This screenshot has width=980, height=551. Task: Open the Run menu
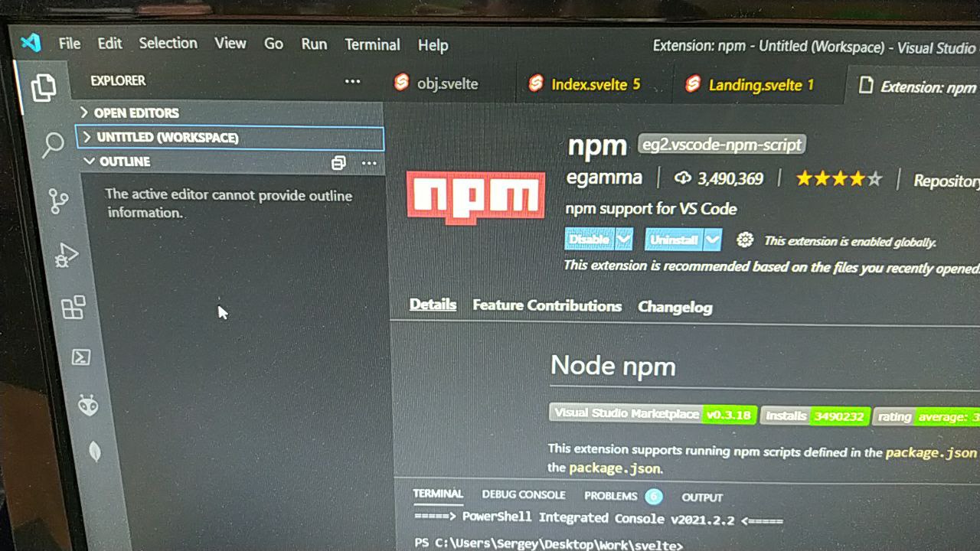pyautogui.click(x=314, y=44)
